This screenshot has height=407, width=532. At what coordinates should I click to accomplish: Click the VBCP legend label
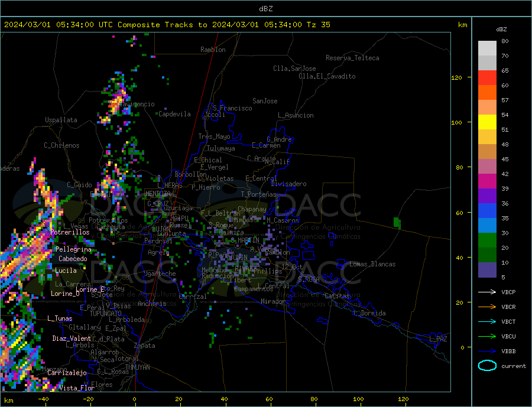pyautogui.click(x=508, y=292)
